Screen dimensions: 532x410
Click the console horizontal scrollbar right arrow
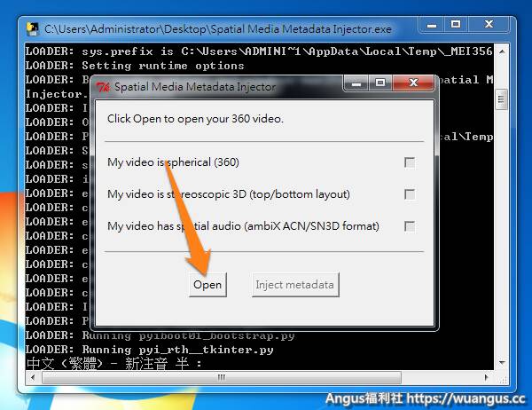486,377
